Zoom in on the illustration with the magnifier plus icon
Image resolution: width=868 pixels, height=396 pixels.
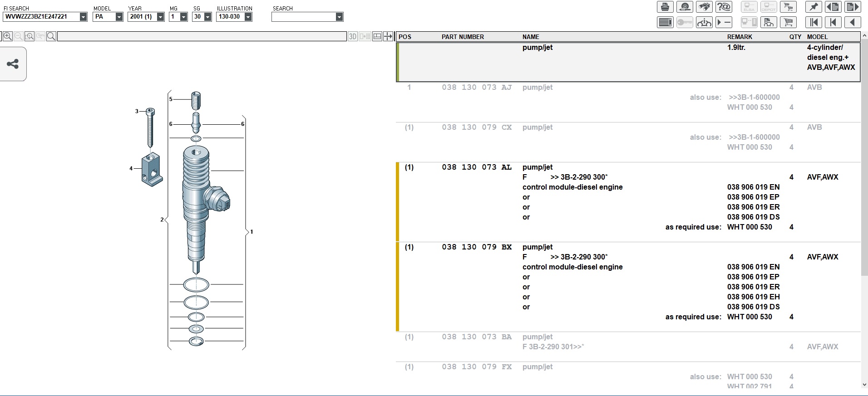coord(7,37)
